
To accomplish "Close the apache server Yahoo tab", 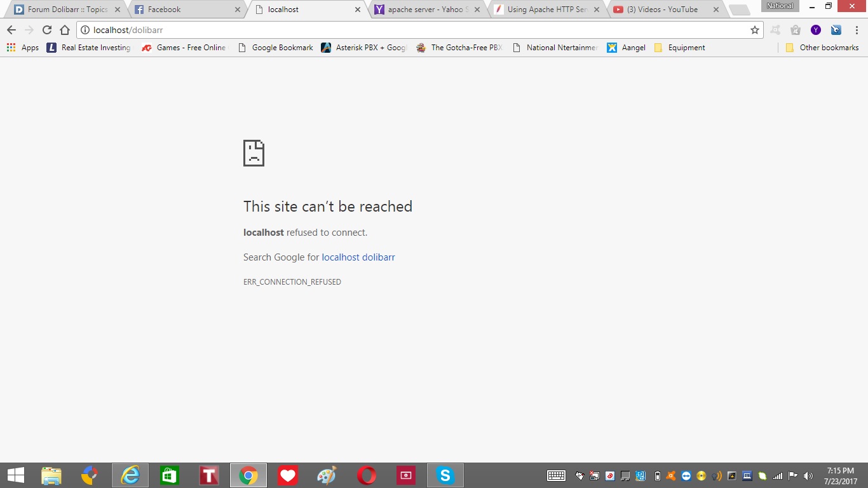I will pos(477,10).
